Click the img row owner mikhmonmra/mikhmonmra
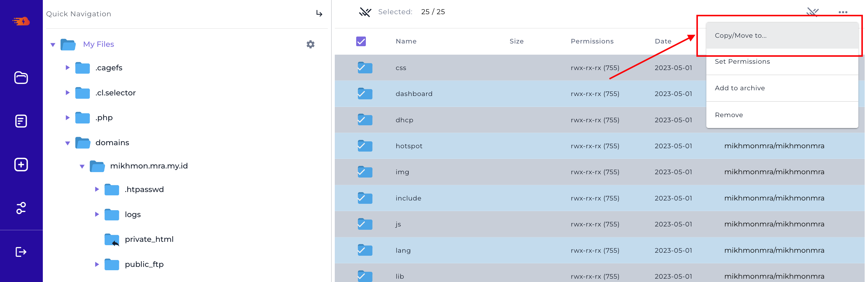Screen dimensions: 868x282 pyautogui.click(x=774, y=172)
